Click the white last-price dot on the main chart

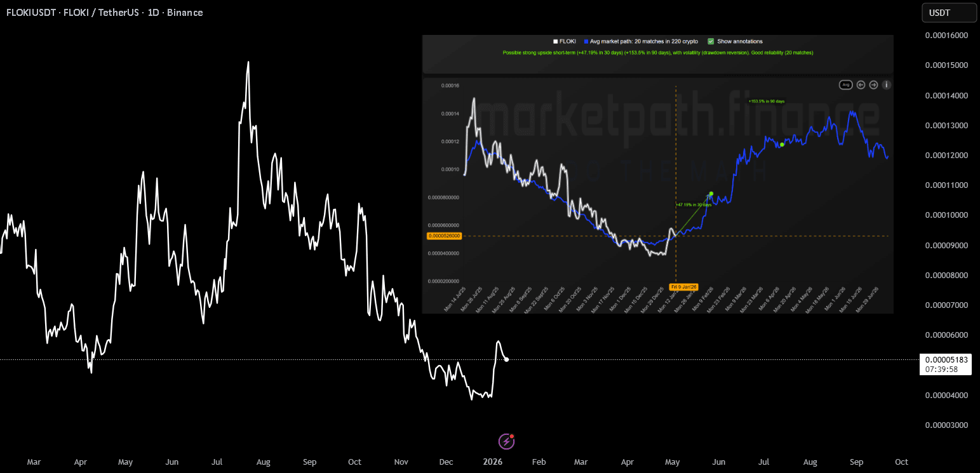pos(506,359)
